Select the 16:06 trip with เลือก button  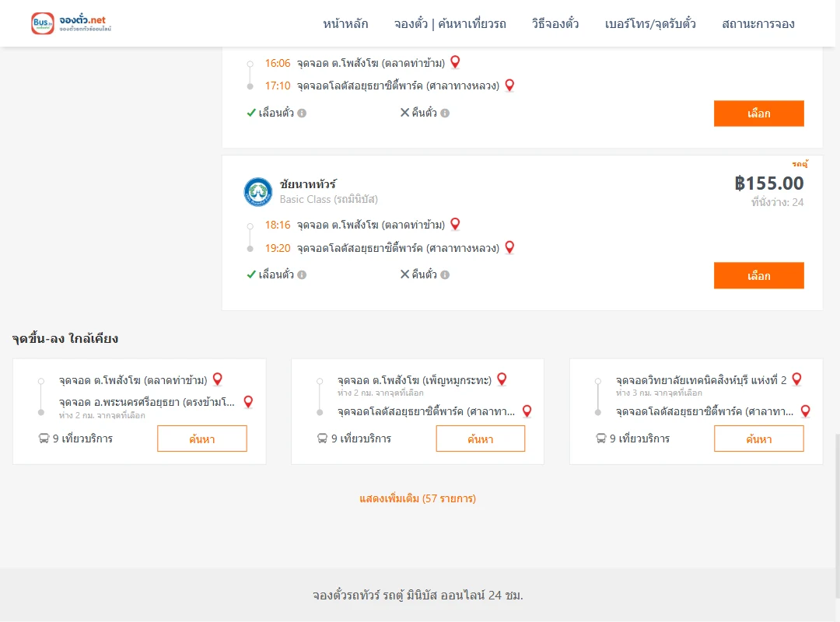[x=758, y=114]
